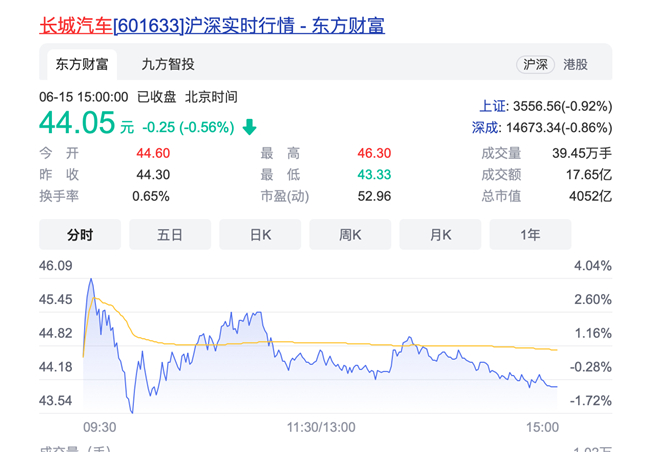Select the 沪深 market toggle
This screenshot has height=452, width=650.
(x=535, y=65)
